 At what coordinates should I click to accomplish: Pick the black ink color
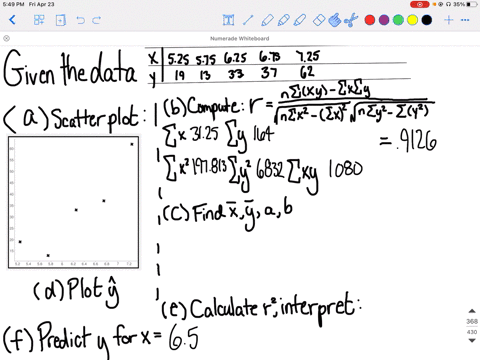coord(427,20)
